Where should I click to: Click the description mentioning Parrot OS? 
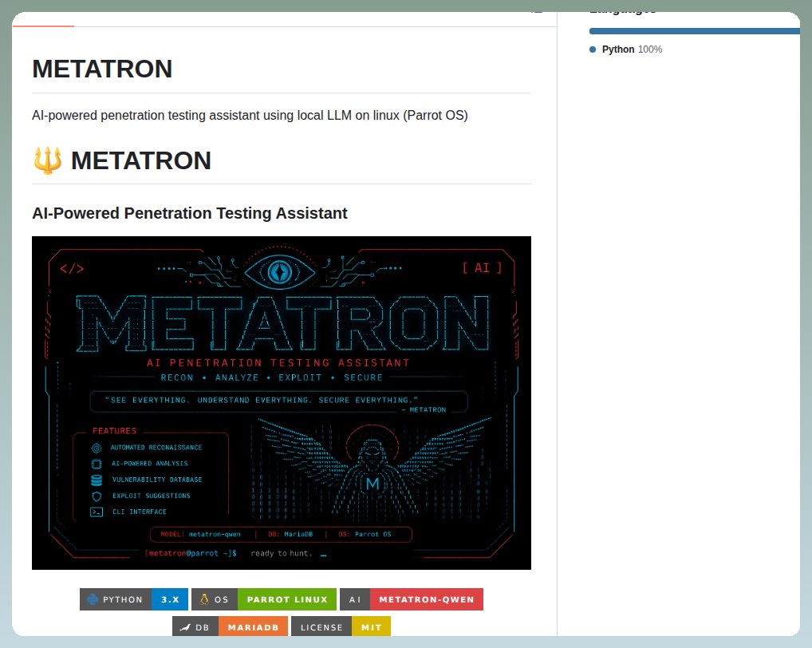tap(250, 115)
